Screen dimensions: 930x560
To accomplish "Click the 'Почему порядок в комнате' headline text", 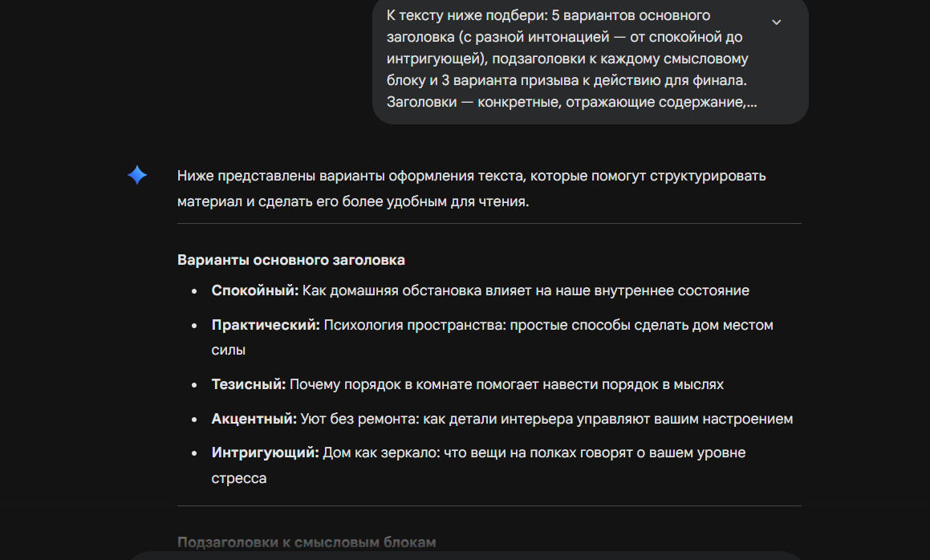I will [x=506, y=384].
